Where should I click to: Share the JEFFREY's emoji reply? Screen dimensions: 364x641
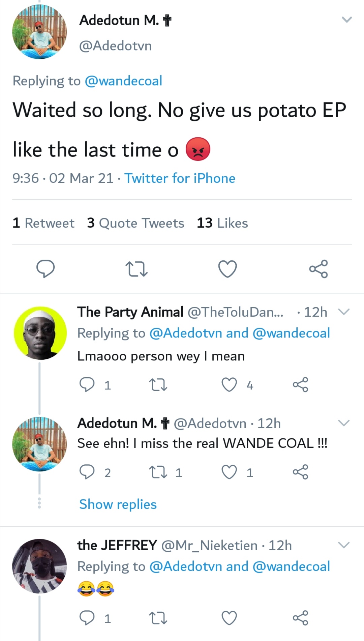pyautogui.click(x=300, y=618)
